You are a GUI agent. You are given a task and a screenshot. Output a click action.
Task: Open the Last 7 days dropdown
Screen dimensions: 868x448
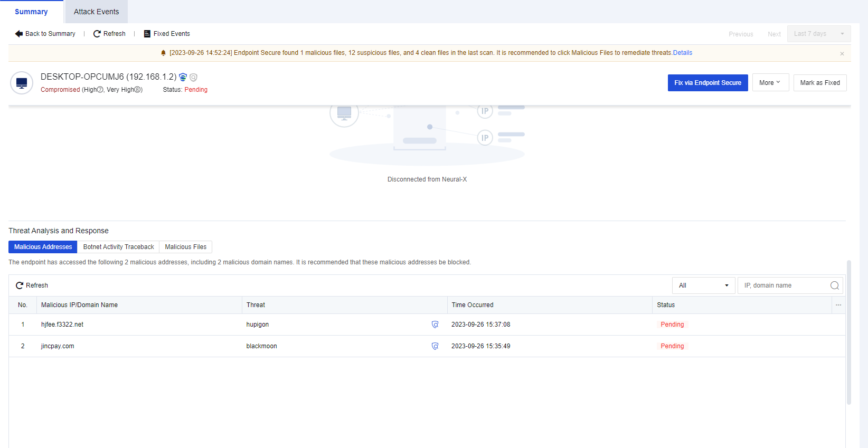click(818, 34)
